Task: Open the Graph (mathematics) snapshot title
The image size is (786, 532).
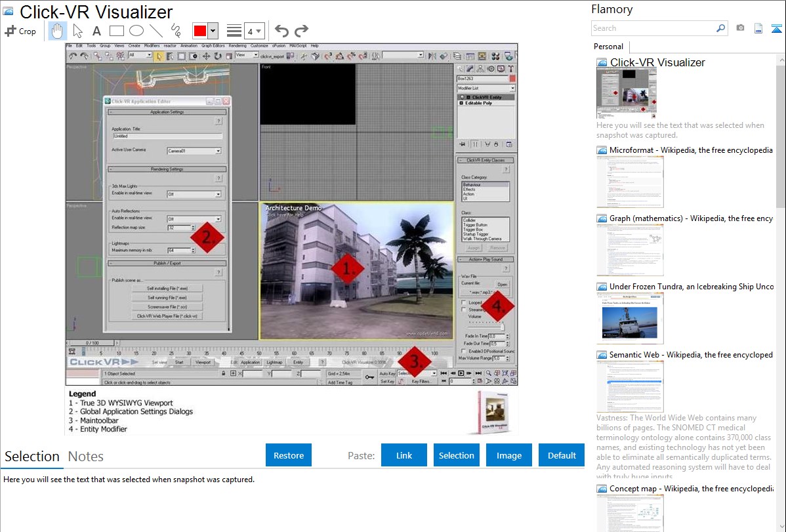Action: (691, 218)
